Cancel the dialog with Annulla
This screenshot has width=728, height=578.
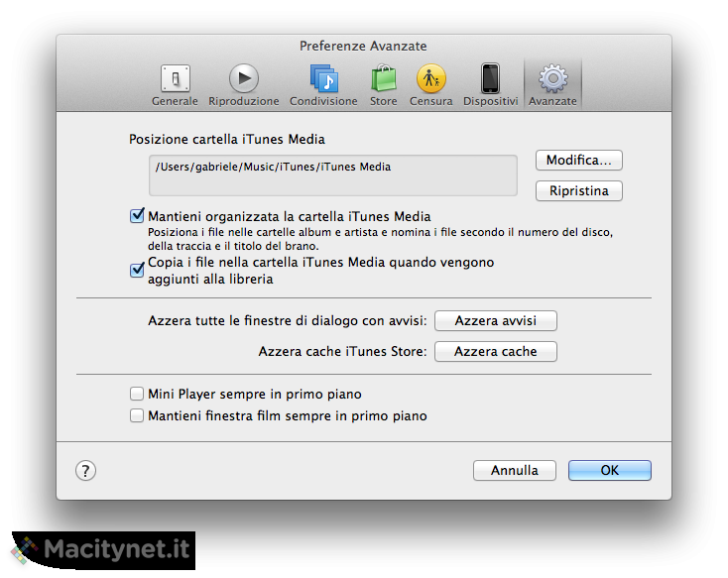click(515, 470)
